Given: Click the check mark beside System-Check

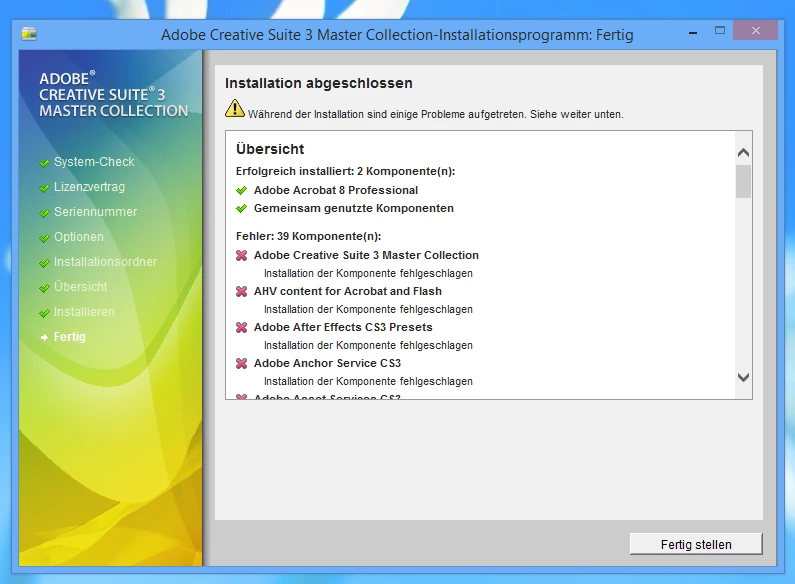Looking at the screenshot, I should coord(45,163).
